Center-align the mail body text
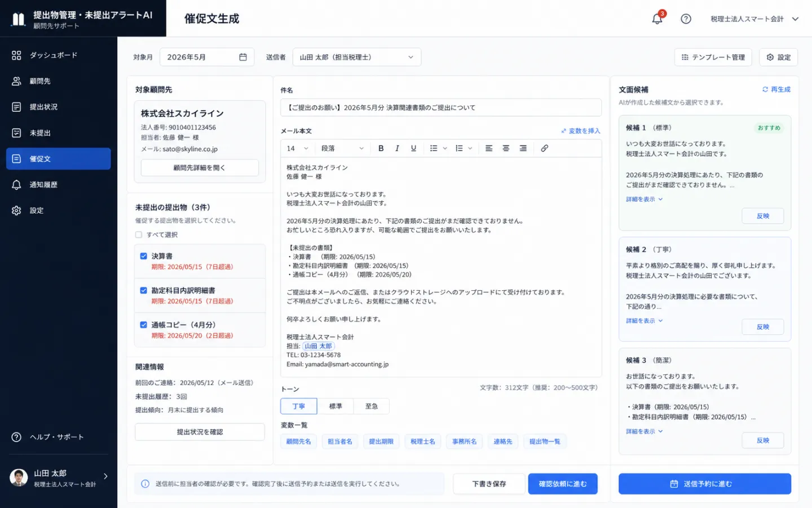The height and width of the screenshot is (508, 812). pyautogui.click(x=506, y=148)
